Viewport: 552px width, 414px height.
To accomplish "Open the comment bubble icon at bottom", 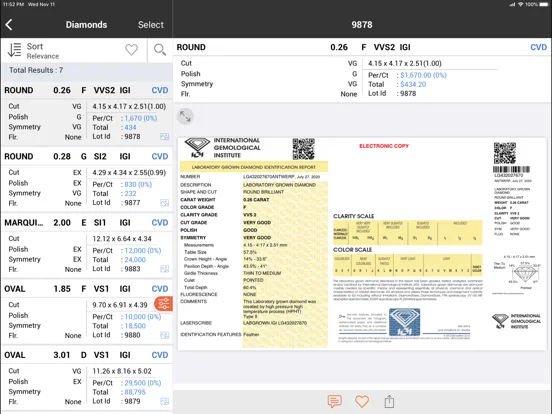I will click(334, 401).
